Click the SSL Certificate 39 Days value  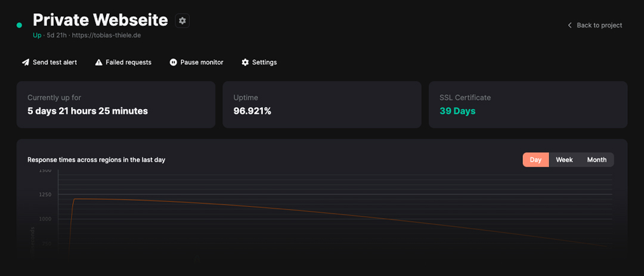tap(457, 111)
